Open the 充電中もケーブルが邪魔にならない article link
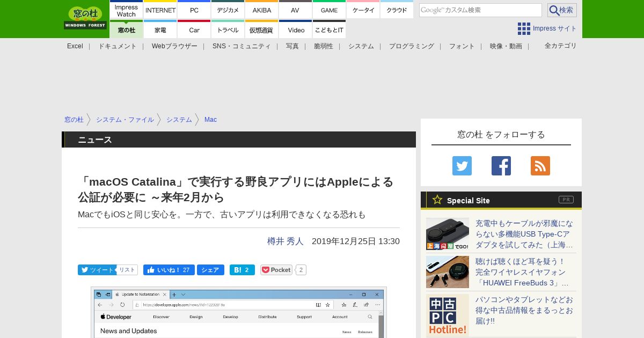 [524, 234]
